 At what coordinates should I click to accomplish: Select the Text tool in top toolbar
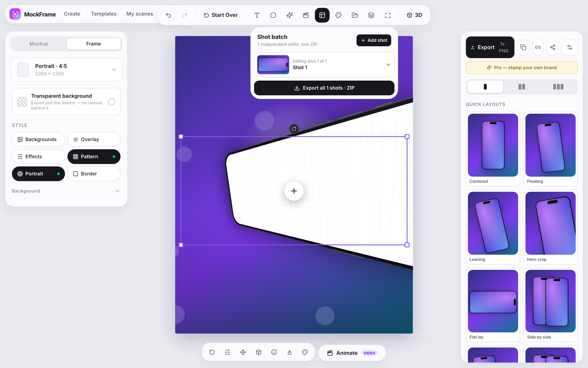(257, 15)
